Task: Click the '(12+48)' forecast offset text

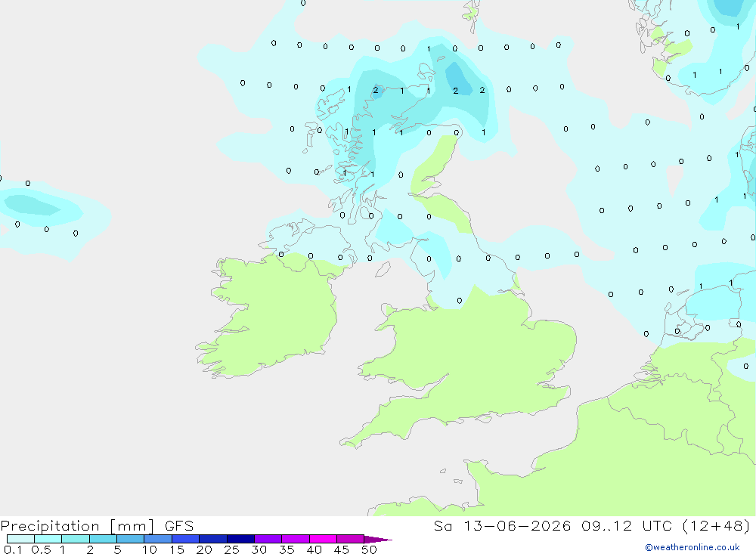Action: tap(717, 526)
